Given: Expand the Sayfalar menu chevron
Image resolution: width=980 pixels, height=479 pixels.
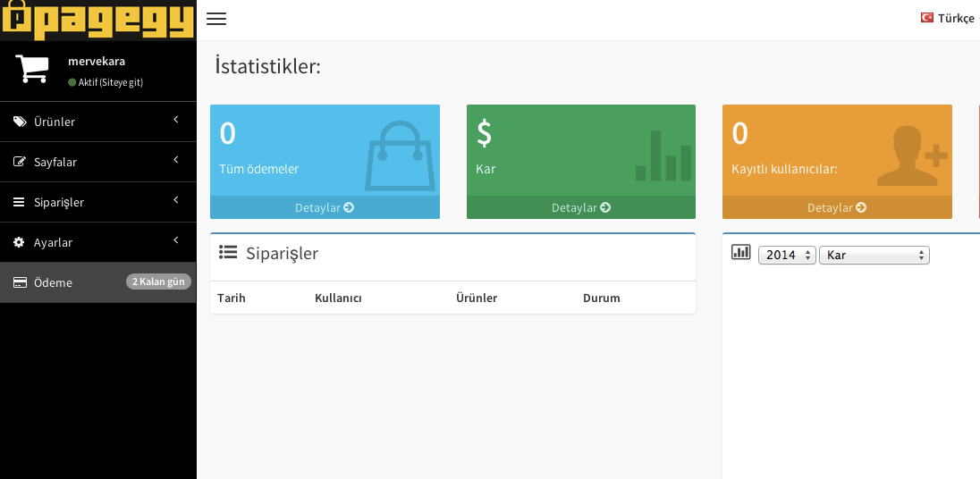Looking at the screenshot, I should tap(176, 160).
